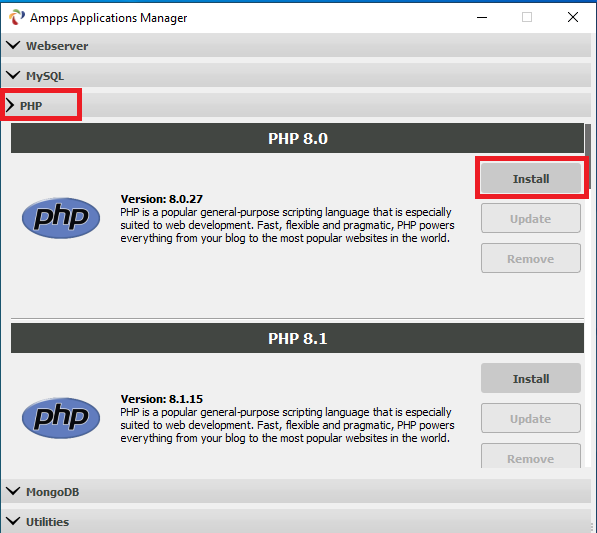The width and height of the screenshot is (597, 533).
Task: Click the PHP 8.1 logo icon
Action: point(61,418)
